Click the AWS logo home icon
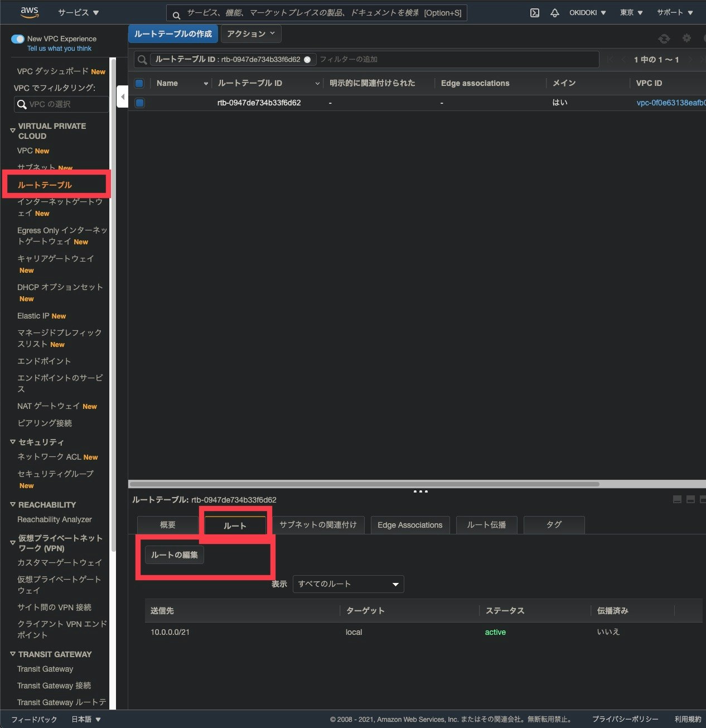The width and height of the screenshot is (706, 728). (x=30, y=12)
